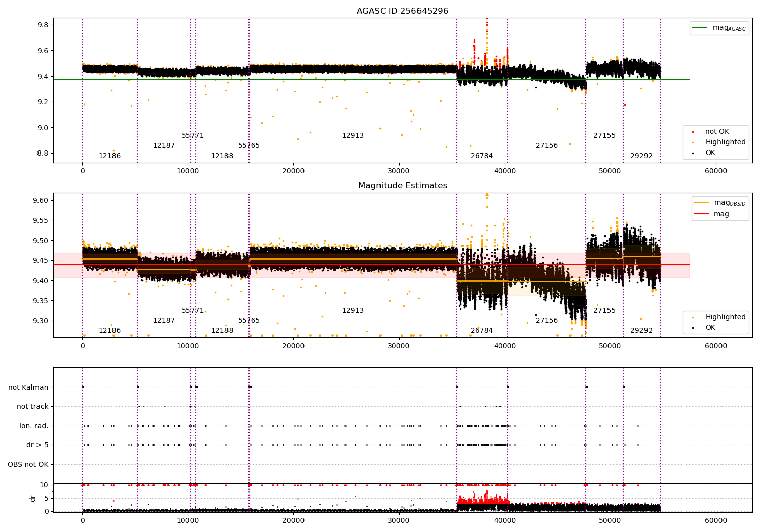Click OBSID label 29292 in Magnitude Estimates plot
The image size is (760, 532).
coord(641,331)
